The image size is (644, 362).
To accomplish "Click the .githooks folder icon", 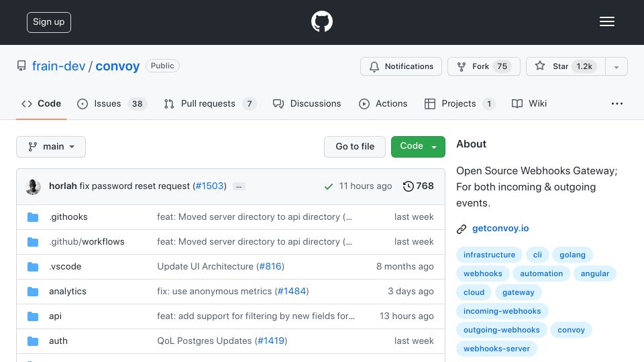I will (x=33, y=217).
